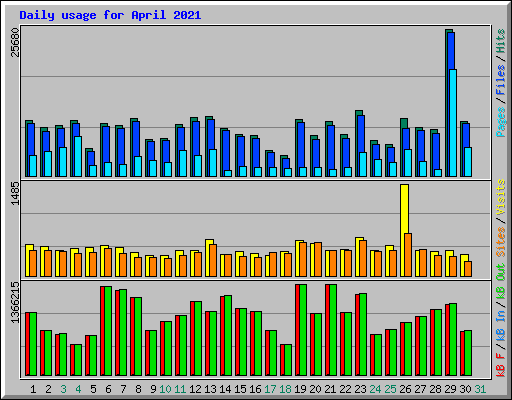The height and width of the screenshot is (400, 512).
Task: Click day 8 on the x-axis
Action: click(x=138, y=389)
